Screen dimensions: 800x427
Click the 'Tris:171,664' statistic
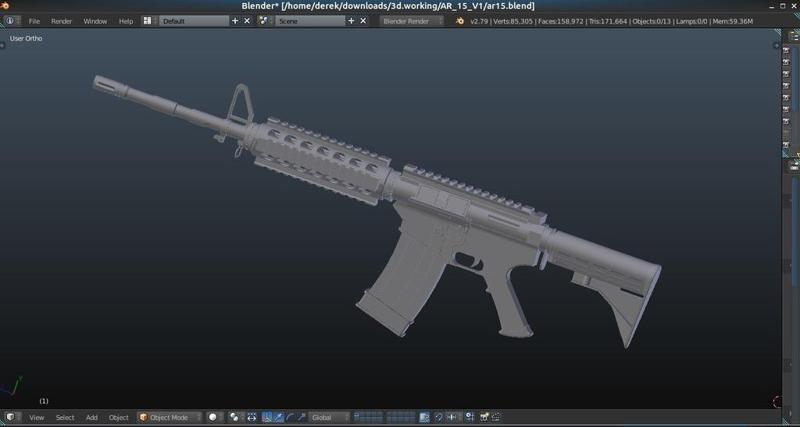(608, 21)
